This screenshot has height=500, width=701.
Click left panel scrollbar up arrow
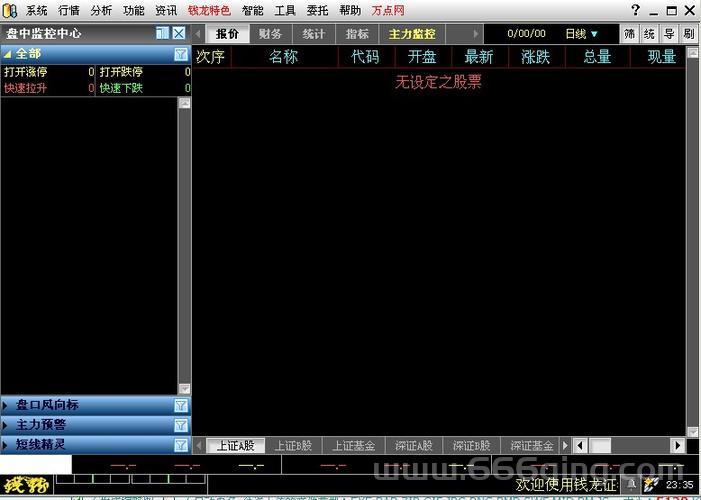point(184,103)
